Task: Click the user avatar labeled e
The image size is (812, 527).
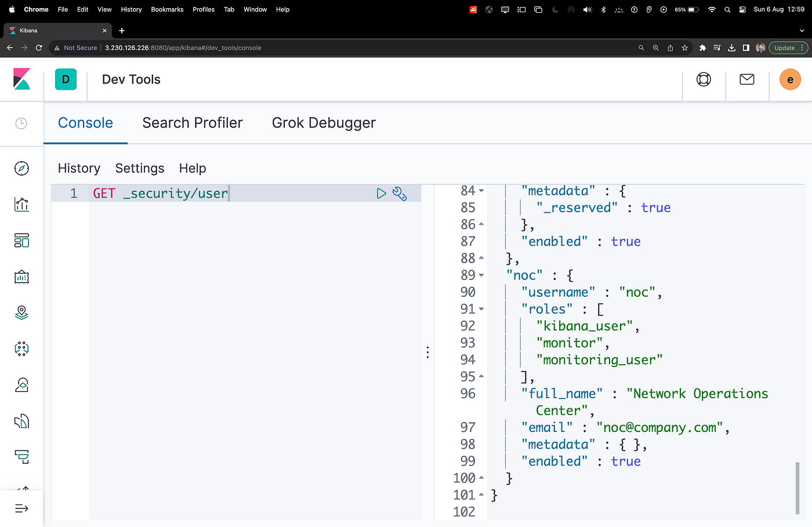Action: [x=790, y=79]
